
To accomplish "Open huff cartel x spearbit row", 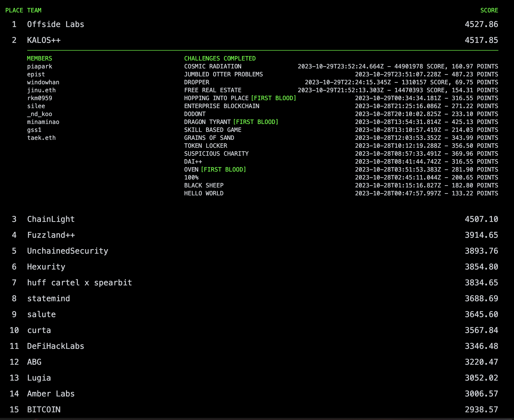I will point(79,283).
